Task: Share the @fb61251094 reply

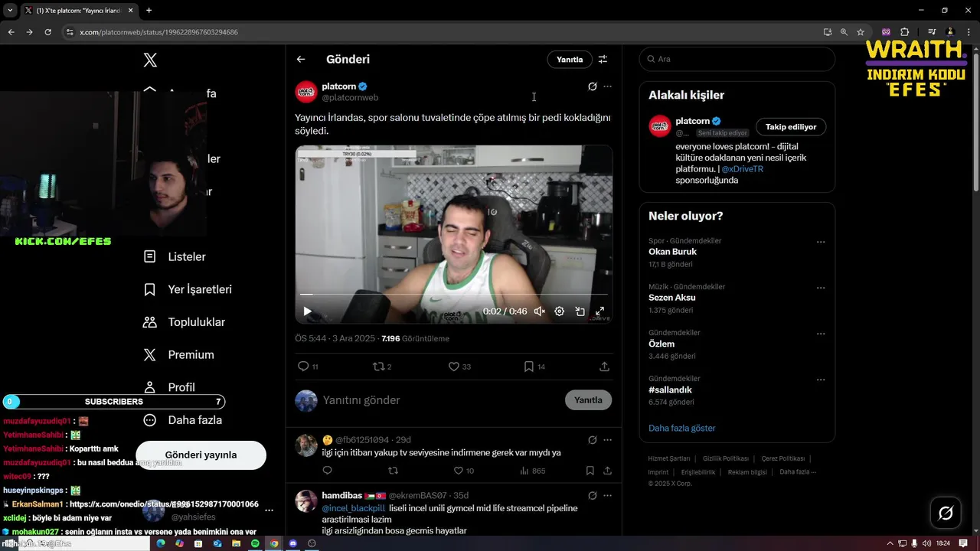Action: coord(607,471)
